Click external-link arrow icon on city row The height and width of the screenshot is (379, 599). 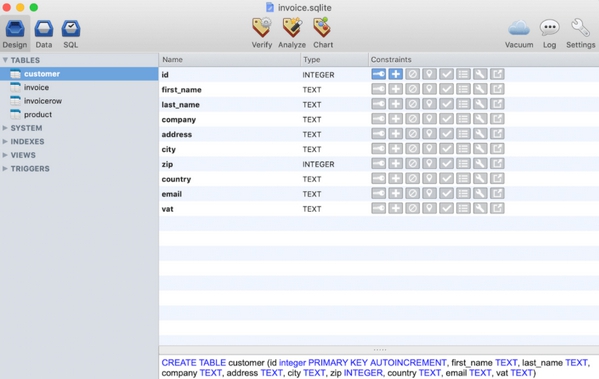(x=497, y=149)
